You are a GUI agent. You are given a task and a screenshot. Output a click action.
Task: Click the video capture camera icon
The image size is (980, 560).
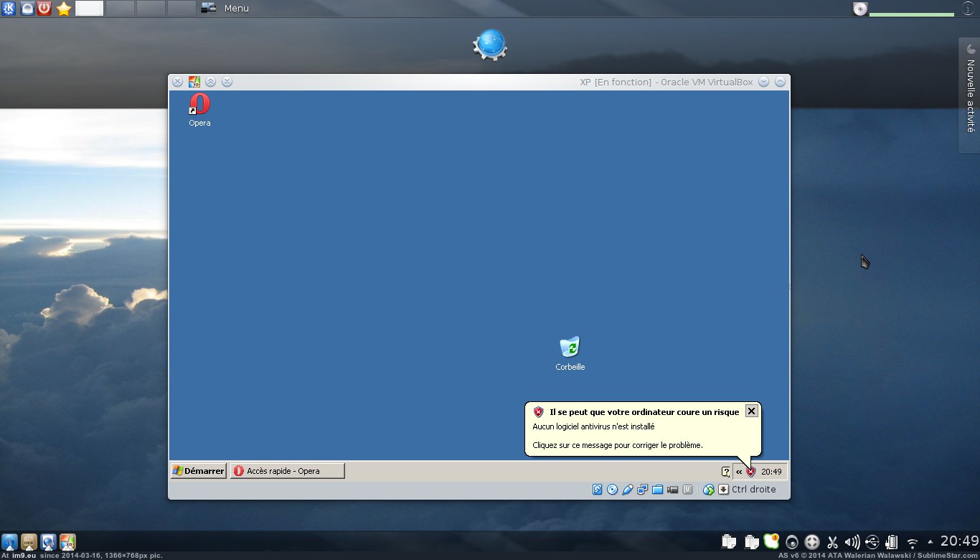[x=672, y=490]
